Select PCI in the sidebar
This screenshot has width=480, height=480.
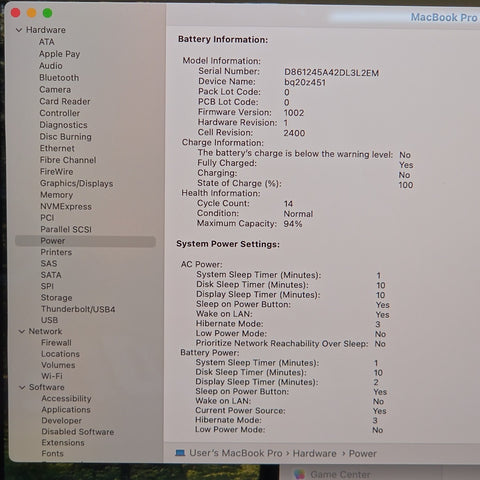coord(47,218)
